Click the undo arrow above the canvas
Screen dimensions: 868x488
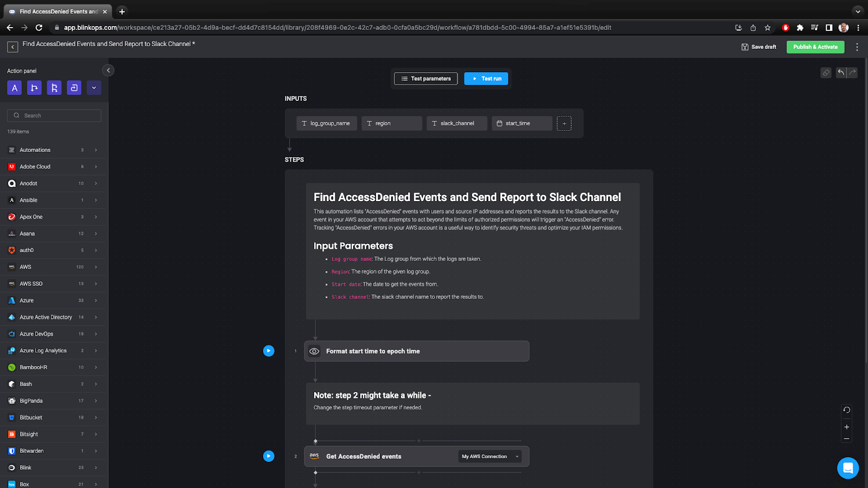pyautogui.click(x=840, y=72)
